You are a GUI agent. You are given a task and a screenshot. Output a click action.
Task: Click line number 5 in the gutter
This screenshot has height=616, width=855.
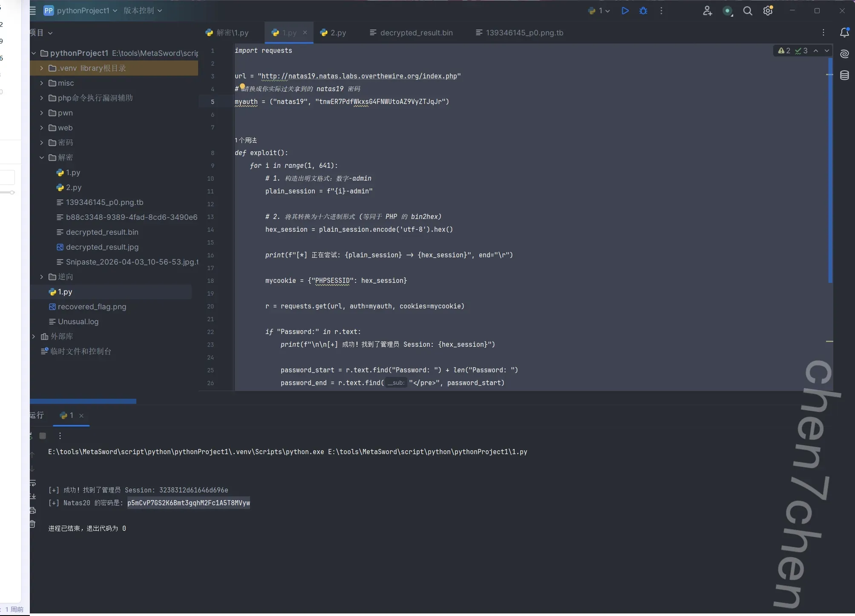point(213,102)
